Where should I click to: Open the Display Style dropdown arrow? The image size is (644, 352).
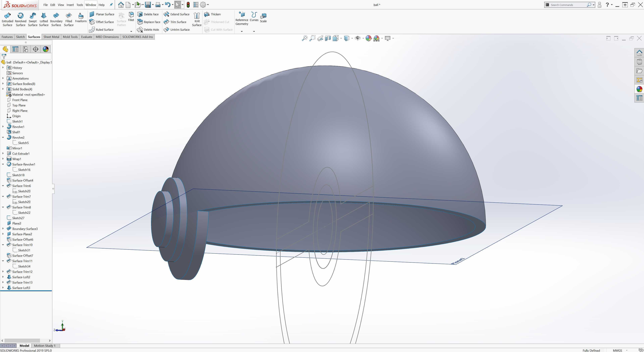(352, 38)
